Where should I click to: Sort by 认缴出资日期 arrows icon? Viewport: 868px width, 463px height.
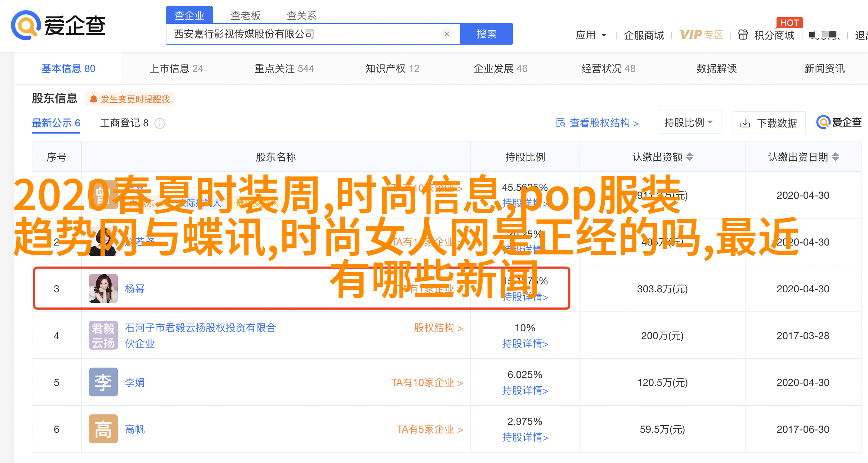pyautogui.click(x=836, y=157)
